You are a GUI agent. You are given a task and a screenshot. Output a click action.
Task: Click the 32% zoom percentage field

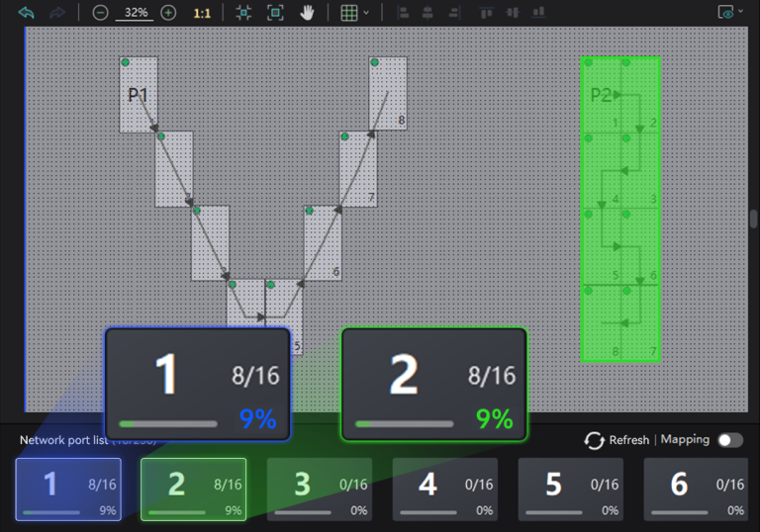(135, 13)
